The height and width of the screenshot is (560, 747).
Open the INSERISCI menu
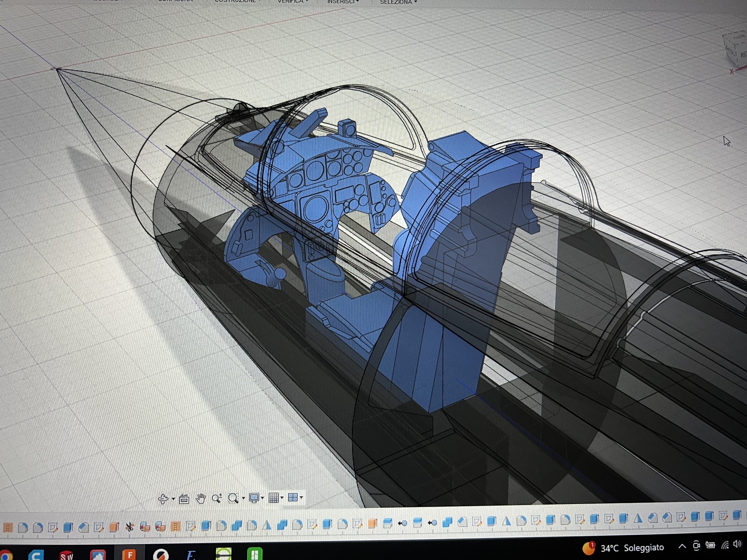[343, 1]
